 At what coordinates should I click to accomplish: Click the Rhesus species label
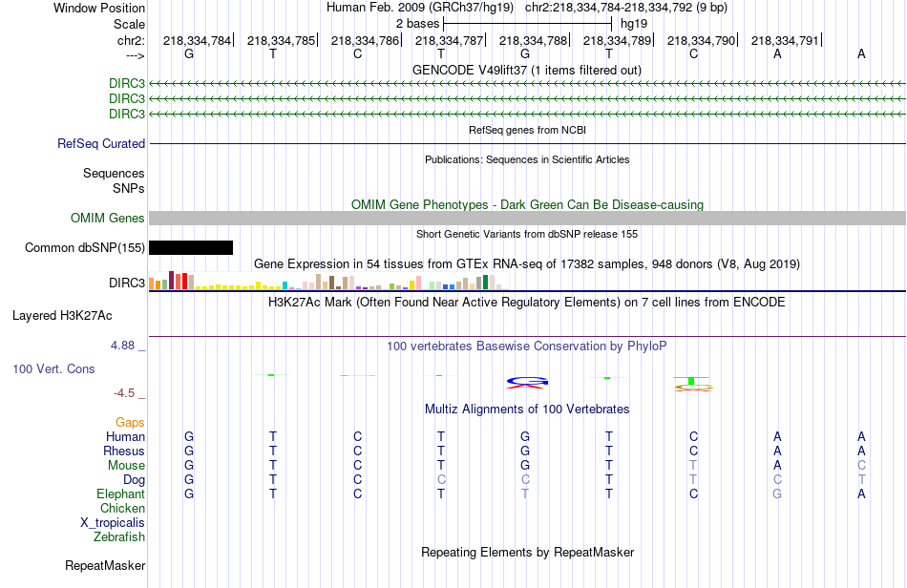click(124, 451)
